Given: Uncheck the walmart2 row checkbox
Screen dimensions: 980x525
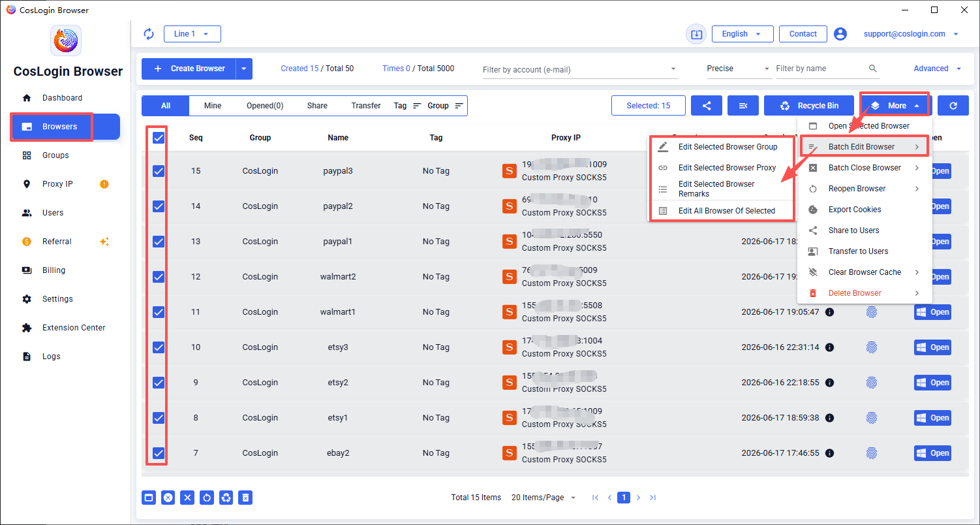Looking at the screenshot, I should click(158, 277).
